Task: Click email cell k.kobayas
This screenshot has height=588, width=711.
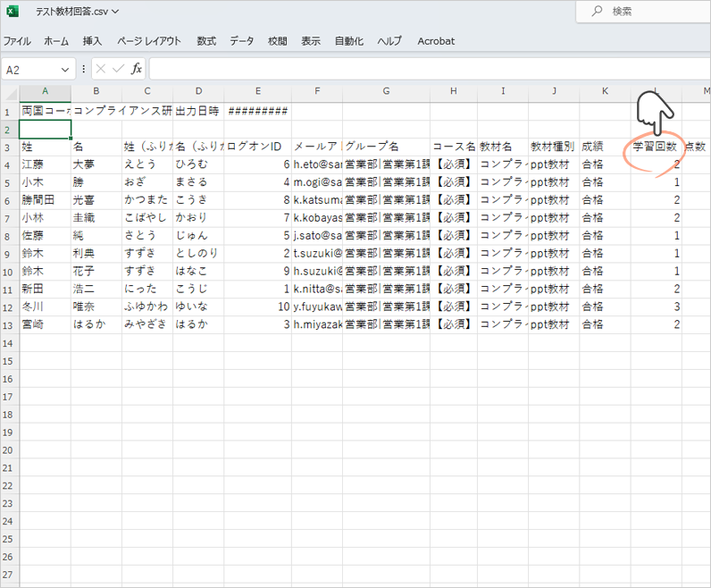Action: point(317,218)
